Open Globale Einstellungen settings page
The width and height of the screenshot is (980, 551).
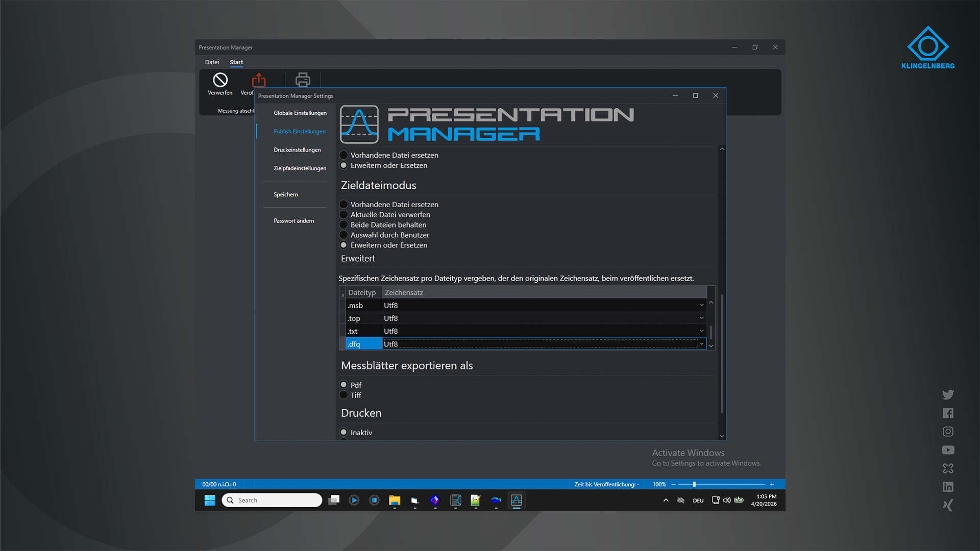pos(300,113)
